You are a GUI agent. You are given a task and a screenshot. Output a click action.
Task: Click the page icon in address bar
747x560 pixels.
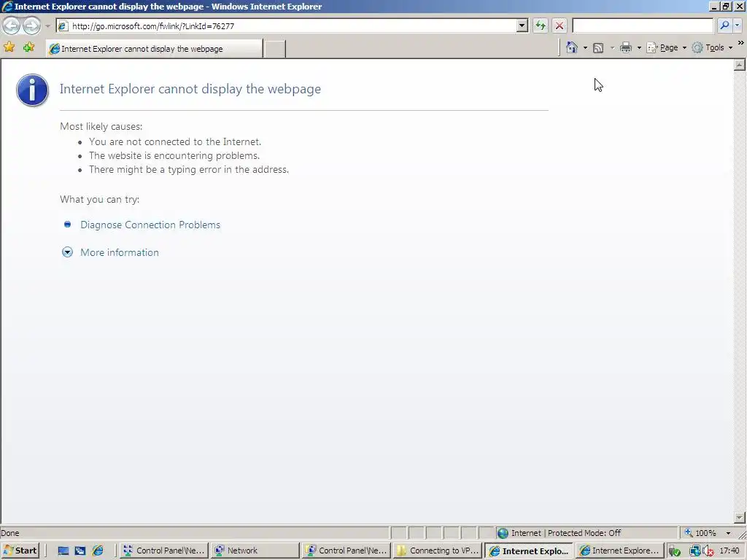coord(63,26)
